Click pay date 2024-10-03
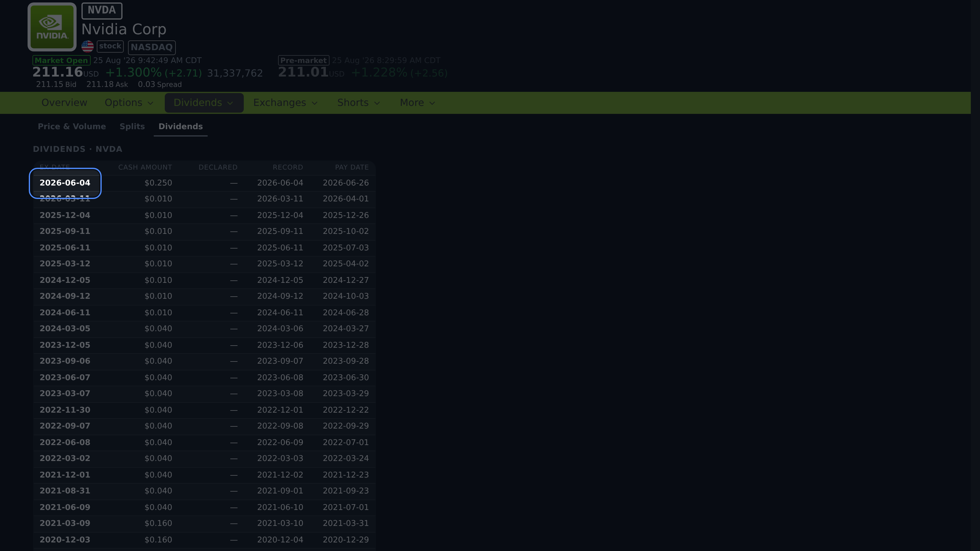Image resolution: width=980 pixels, height=551 pixels. click(346, 296)
